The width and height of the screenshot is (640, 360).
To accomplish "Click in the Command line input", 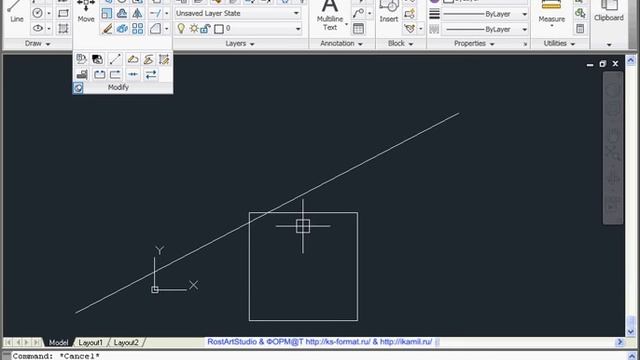I will (320, 356).
